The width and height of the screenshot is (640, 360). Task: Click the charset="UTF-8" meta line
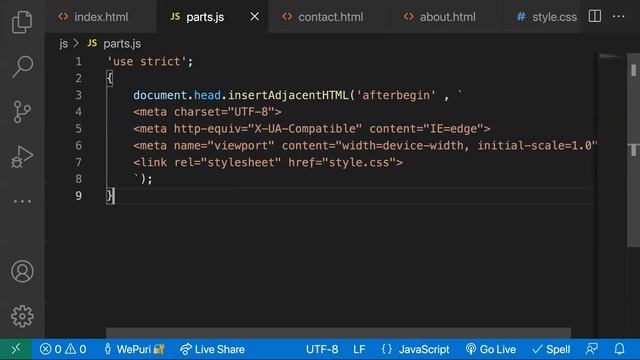(x=207, y=112)
